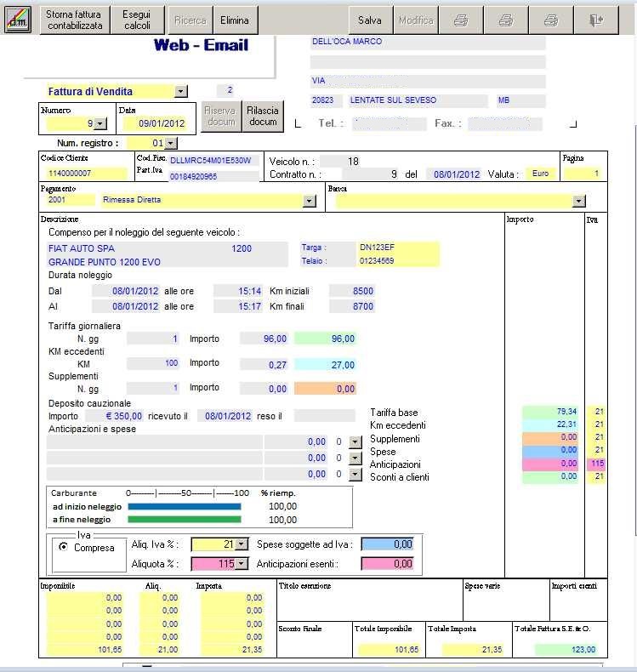Screen dimensions: 637x672
Task: Click the second printer icon in toolbar
Action: [506, 20]
